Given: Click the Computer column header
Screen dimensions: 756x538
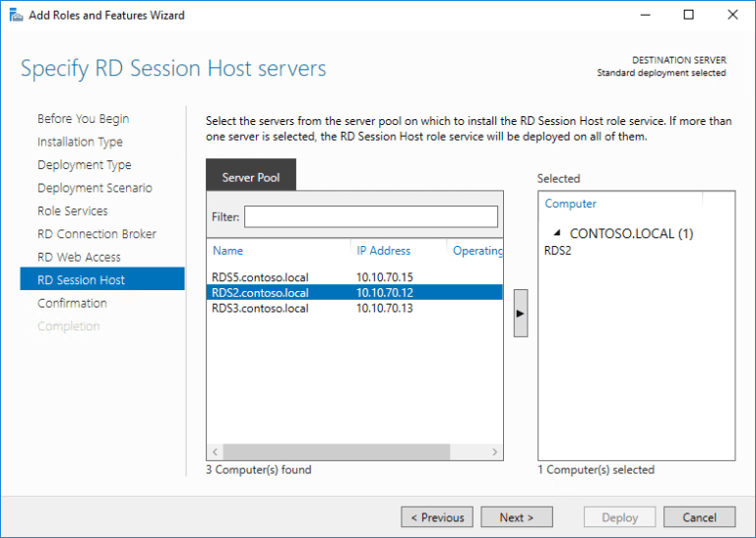Looking at the screenshot, I should (x=571, y=204).
